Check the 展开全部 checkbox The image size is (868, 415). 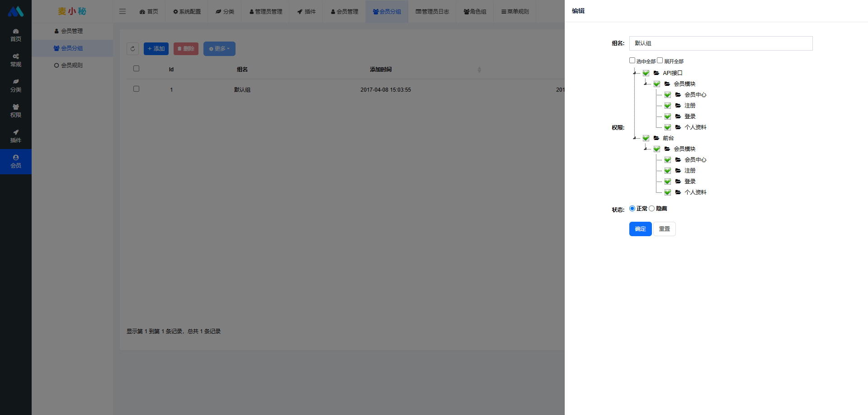click(660, 61)
